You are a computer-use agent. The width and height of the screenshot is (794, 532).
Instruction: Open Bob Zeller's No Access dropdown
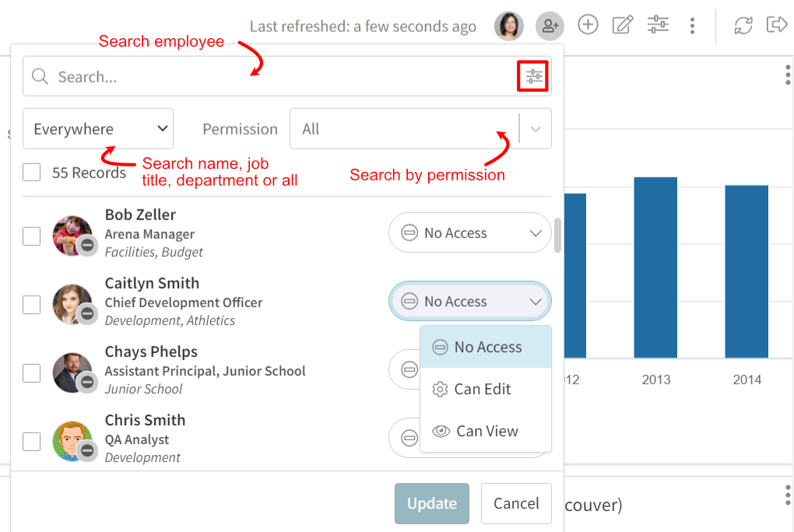[x=469, y=233]
